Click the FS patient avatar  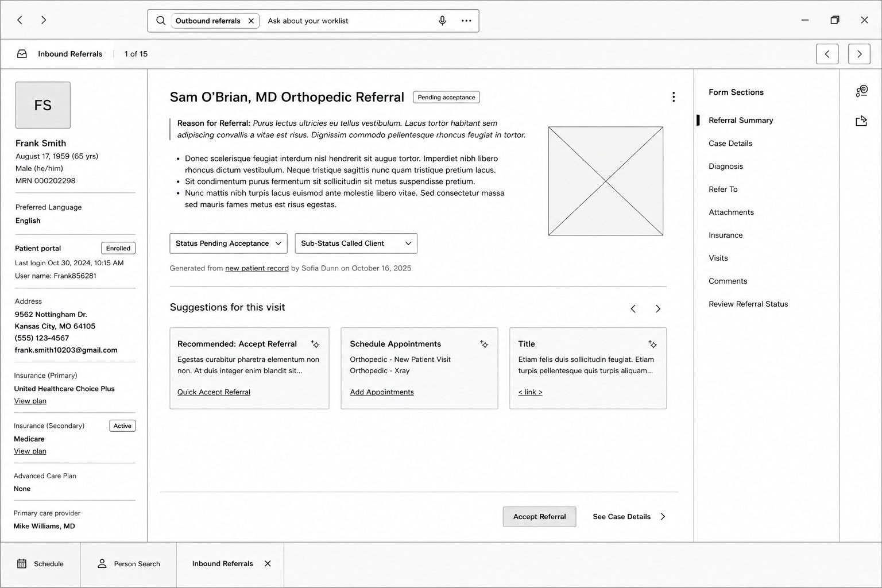(43, 105)
